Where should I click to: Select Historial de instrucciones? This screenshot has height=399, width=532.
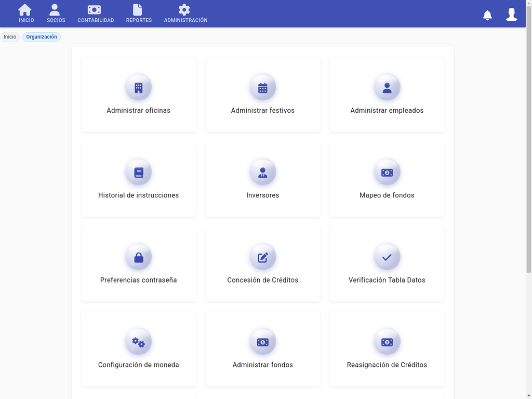click(x=138, y=179)
